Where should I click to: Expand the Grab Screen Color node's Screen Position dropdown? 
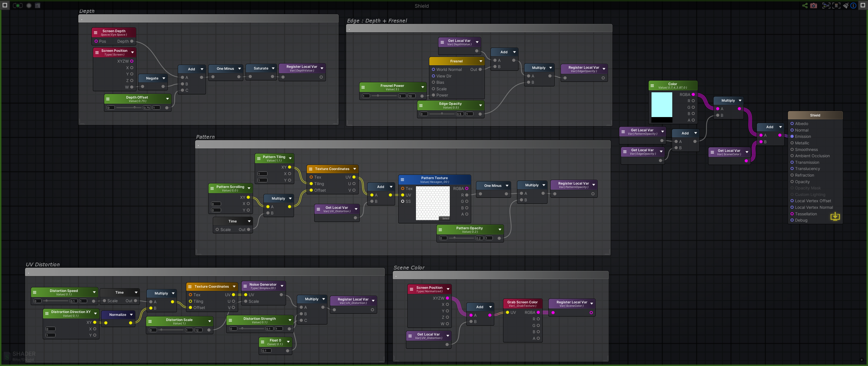pos(448,289)
